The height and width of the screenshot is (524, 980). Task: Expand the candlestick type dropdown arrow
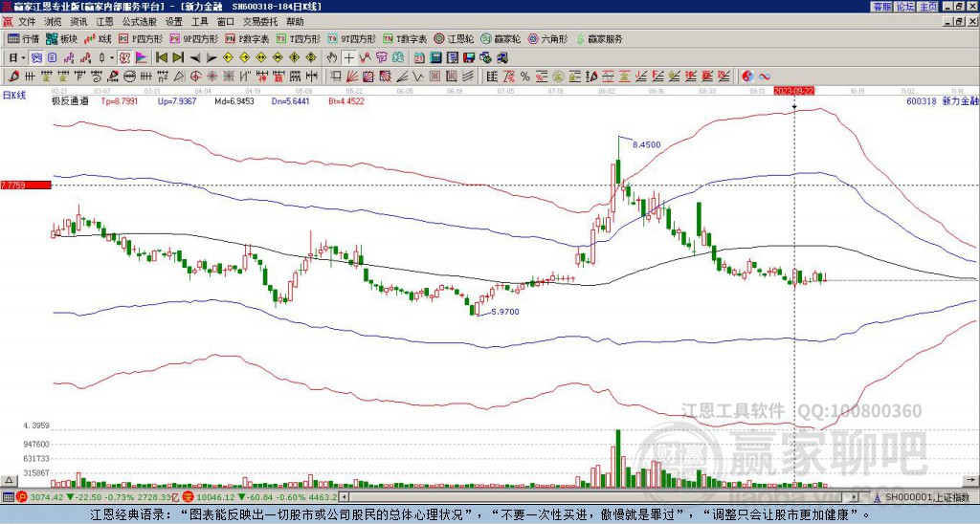tap(112, 58)
